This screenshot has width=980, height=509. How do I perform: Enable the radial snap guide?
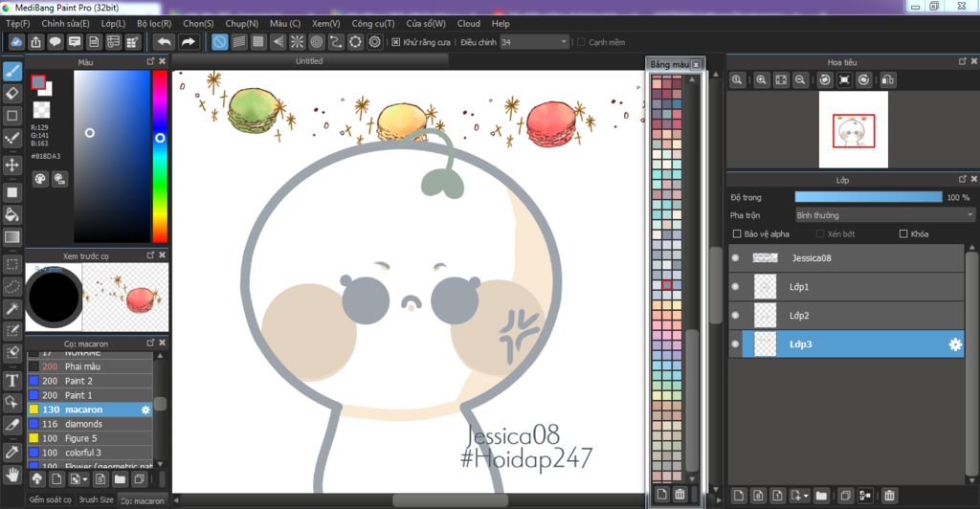(x=297, y=42)
